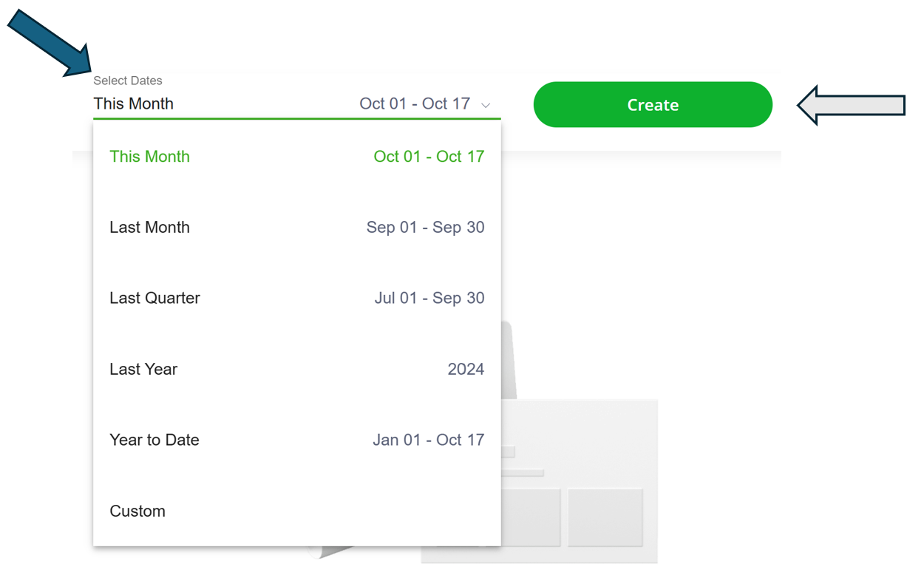Select Last Month from the list

(x=149, y=228)
